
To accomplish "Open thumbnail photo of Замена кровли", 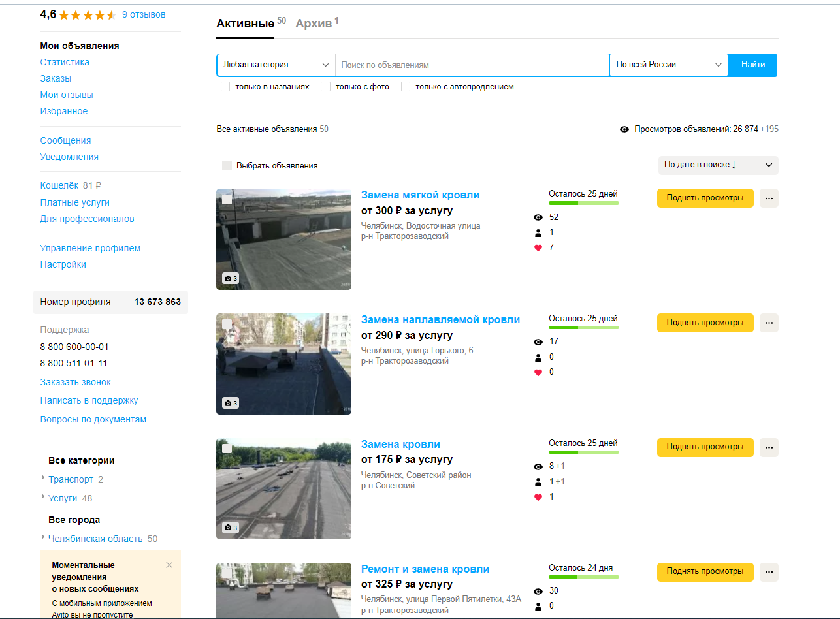I will pyautogui.click(x=283, y=489).
